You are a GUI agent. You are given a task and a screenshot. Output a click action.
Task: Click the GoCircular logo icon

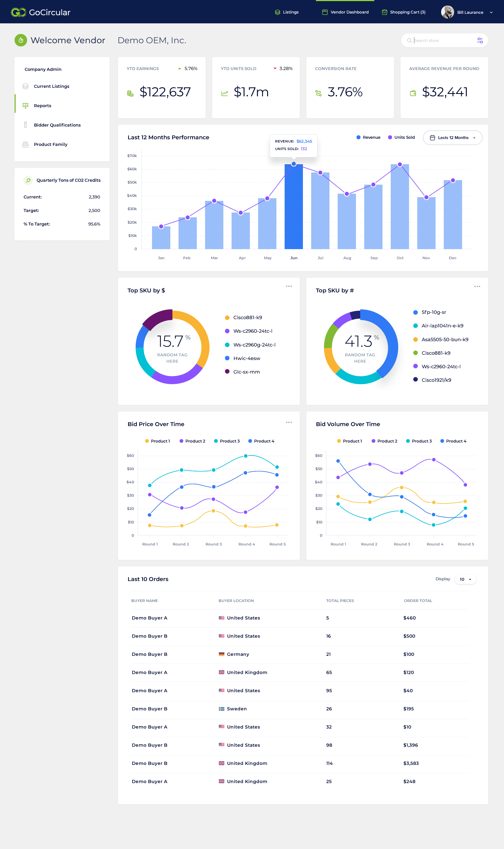[18, 12]
